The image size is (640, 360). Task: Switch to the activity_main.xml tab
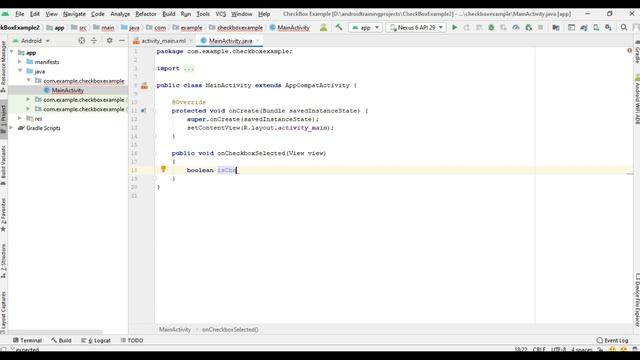coord(163,41)
